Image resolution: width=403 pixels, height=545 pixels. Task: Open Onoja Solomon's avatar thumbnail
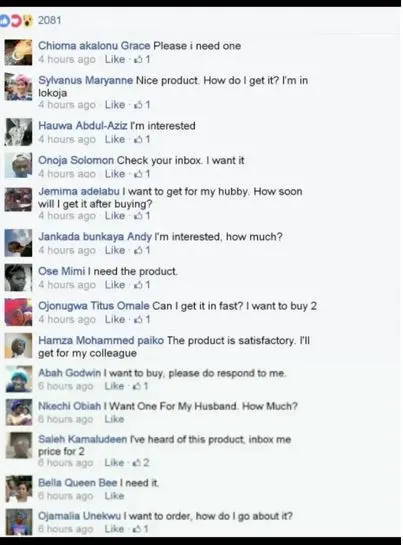point(18,165)
